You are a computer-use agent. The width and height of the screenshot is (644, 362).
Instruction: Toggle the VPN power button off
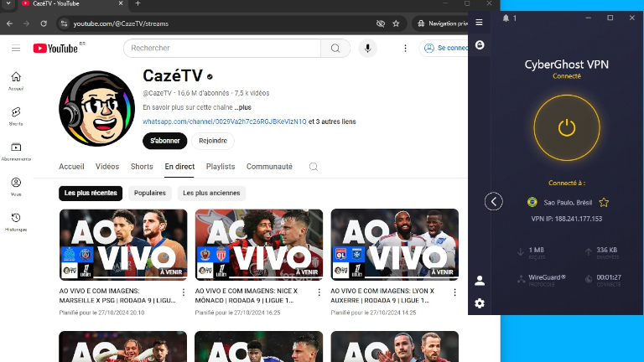pos(567,127)
